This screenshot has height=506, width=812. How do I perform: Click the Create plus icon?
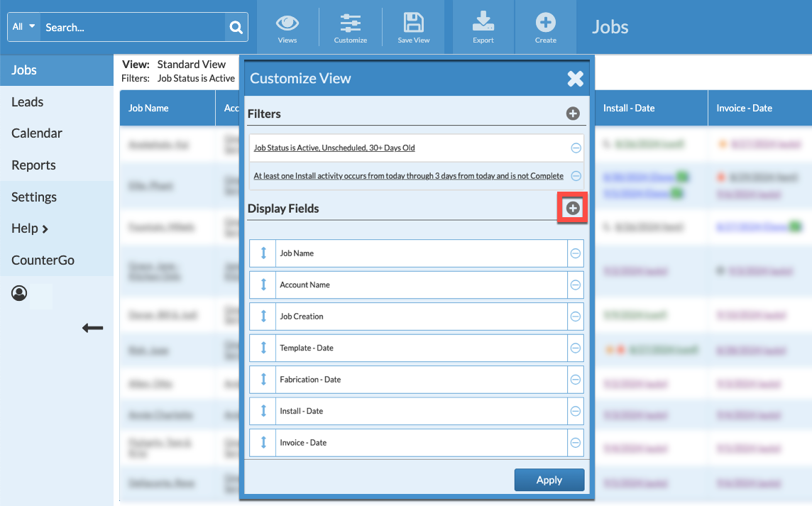(x=545, y=23)
